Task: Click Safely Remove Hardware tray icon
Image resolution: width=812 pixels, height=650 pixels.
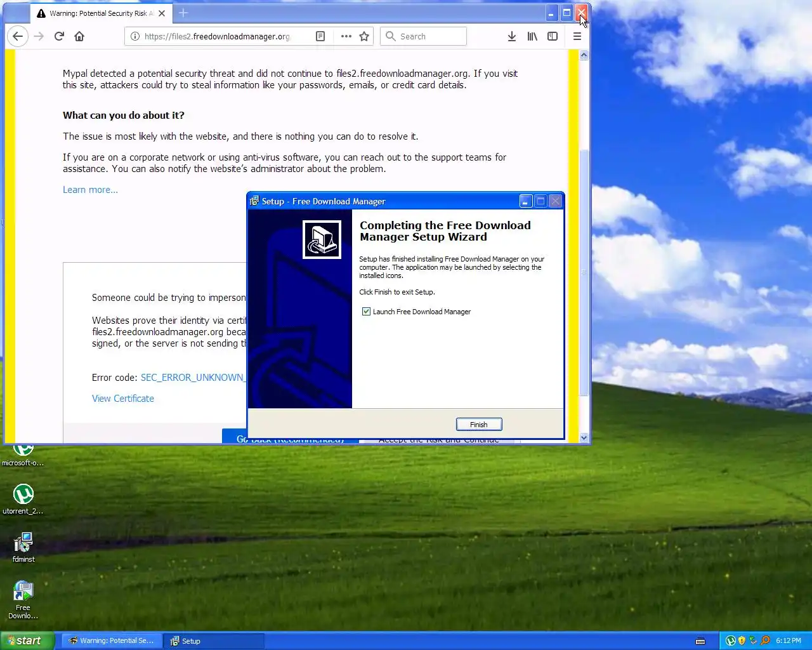Action: (753, 640)
